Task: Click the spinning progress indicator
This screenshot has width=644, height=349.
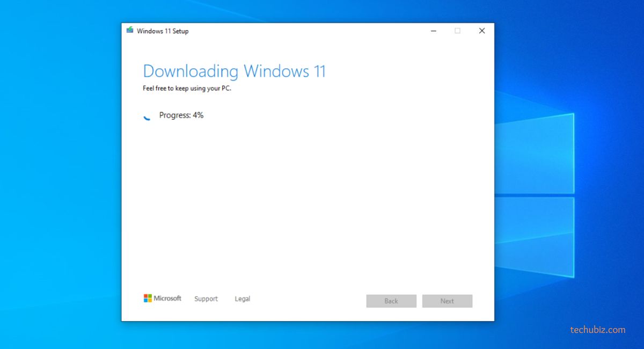Action: [x=147, y=116]
